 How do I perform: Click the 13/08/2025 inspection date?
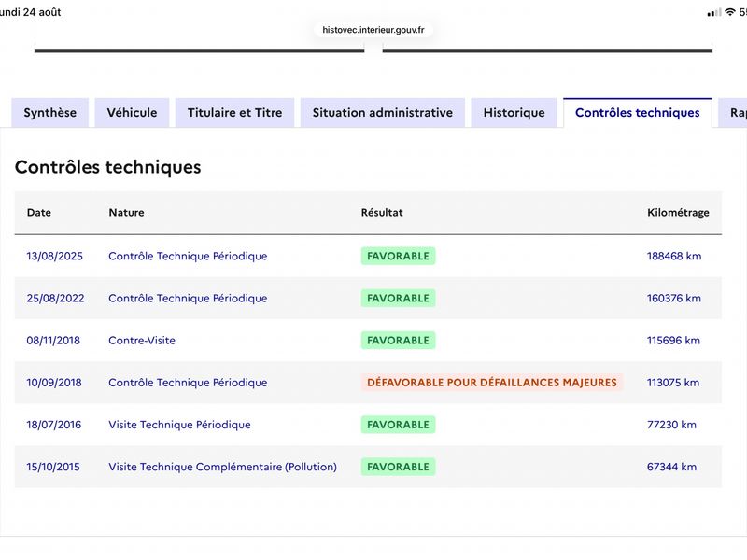(55, 256)
